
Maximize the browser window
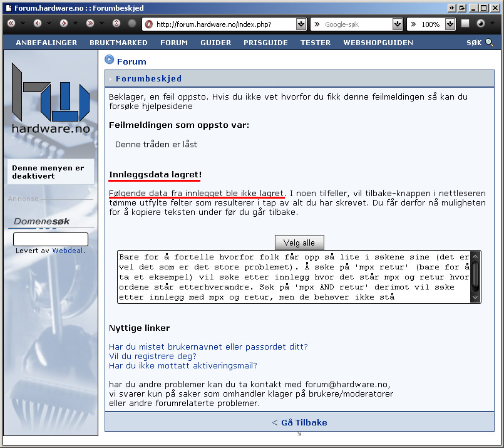point(483,8)
